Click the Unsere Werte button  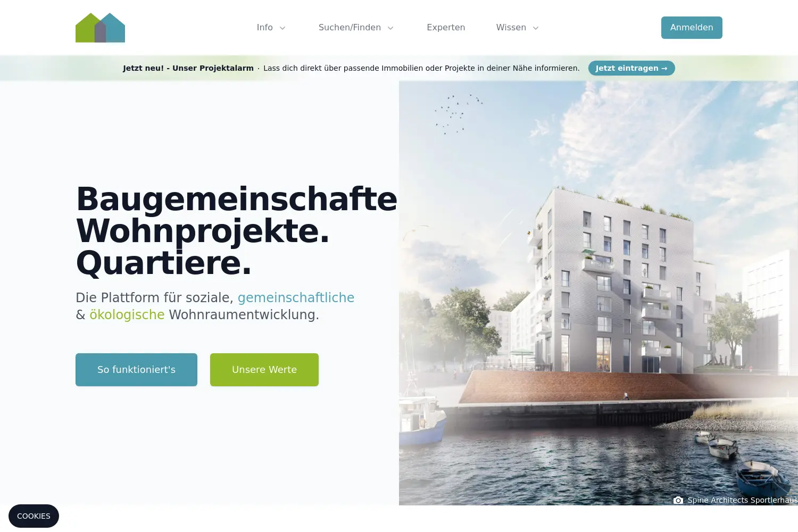tap(264, 370)
